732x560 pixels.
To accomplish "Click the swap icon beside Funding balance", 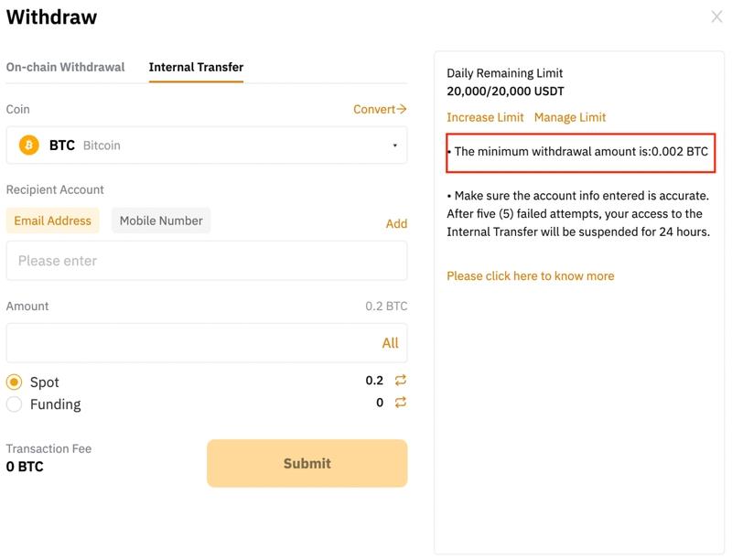I will pyautogui.click(x=400, y=403).
